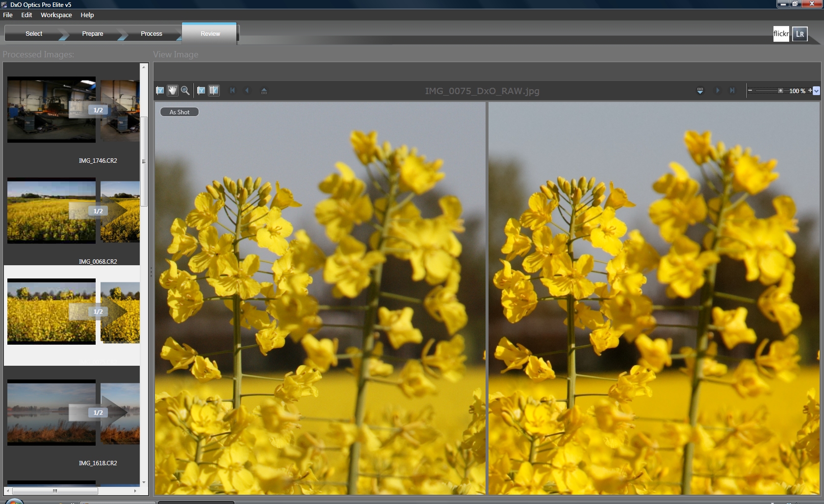Viewport: 824px width, 504px height.
Task: Go to the Process step
Action: 151,34
